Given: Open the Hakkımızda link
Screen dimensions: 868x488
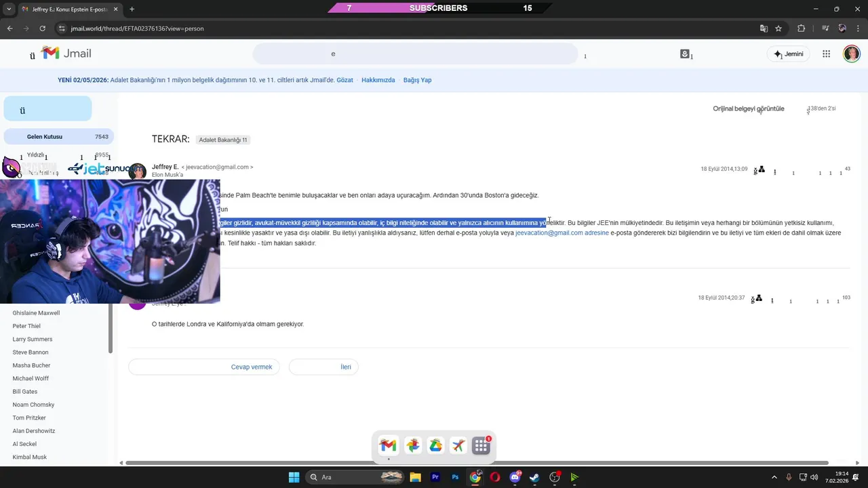Looking at the screenshot, I should pyautogui.click(x=378, y=80).
